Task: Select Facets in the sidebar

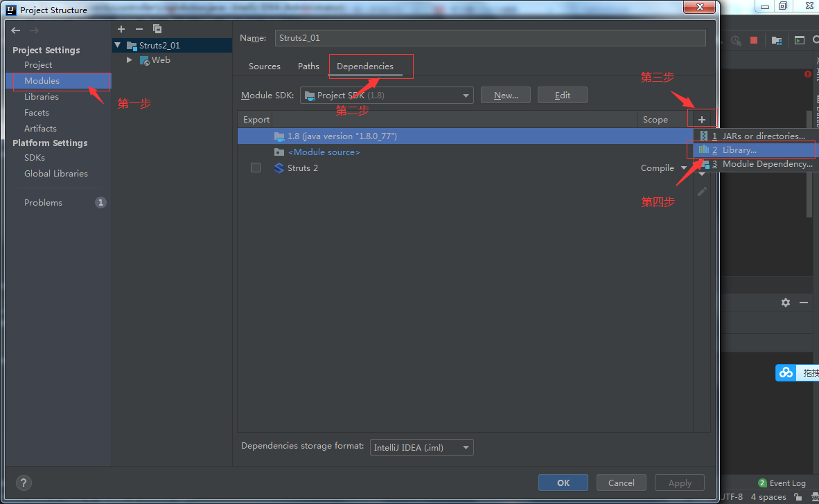Action: pos(37,113)
